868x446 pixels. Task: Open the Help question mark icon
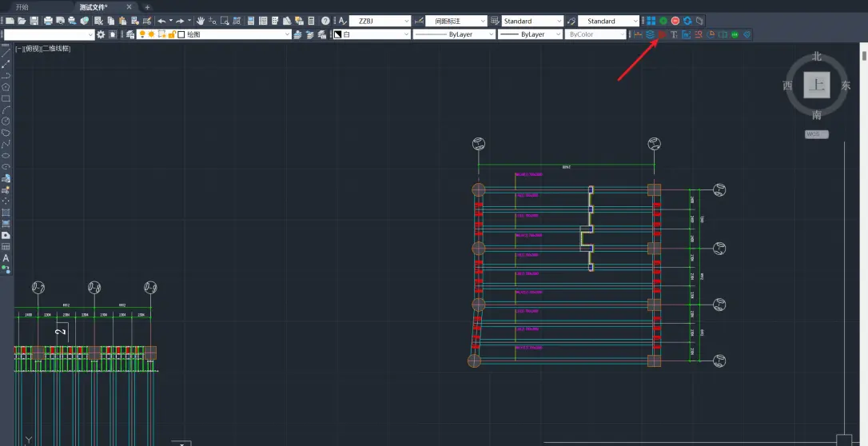(x=325, y=21)
